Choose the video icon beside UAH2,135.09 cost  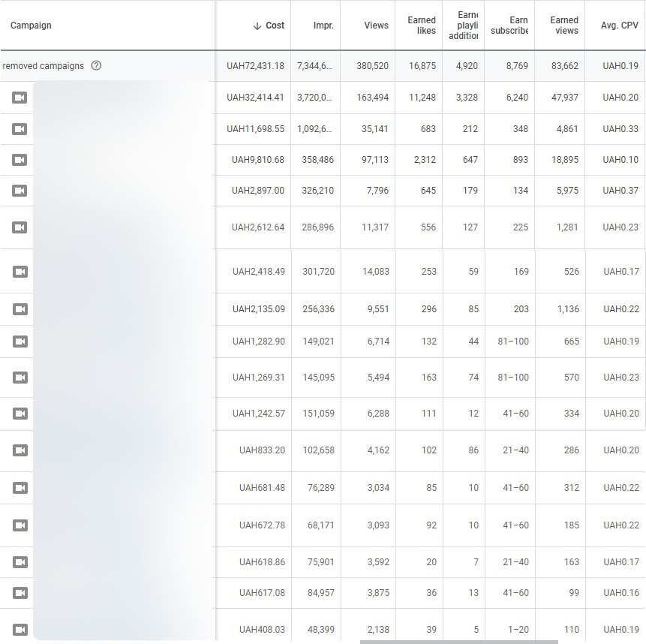[x=20, y=309]
